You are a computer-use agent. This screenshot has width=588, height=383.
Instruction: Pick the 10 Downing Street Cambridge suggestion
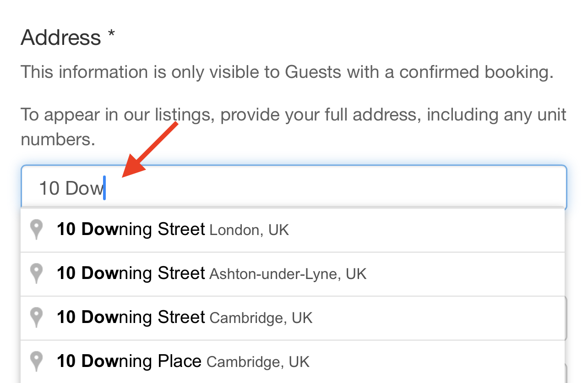(x=293, y=318)
